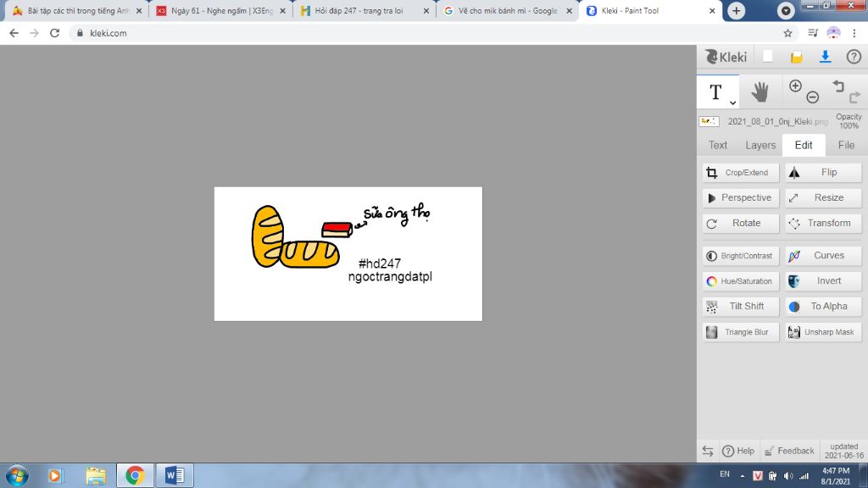Switch to the Hỏi đáp 247 tab
868x488 pixels.
(364, 10)
